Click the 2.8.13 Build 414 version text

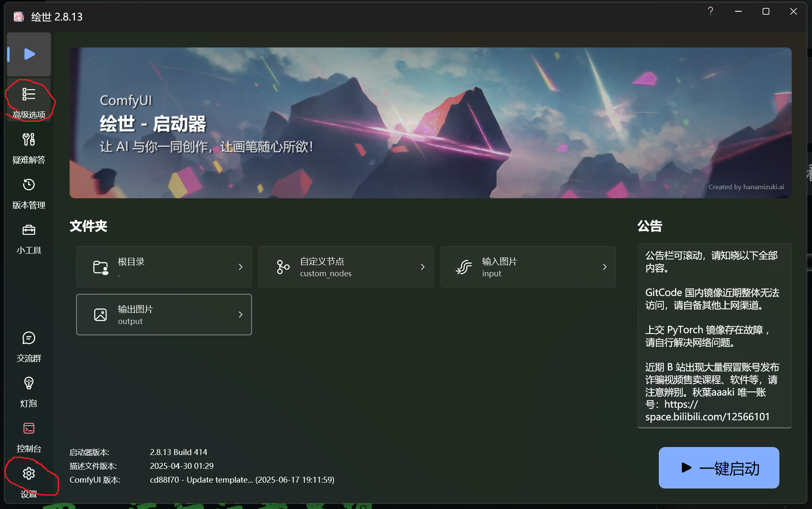(179, 452)
